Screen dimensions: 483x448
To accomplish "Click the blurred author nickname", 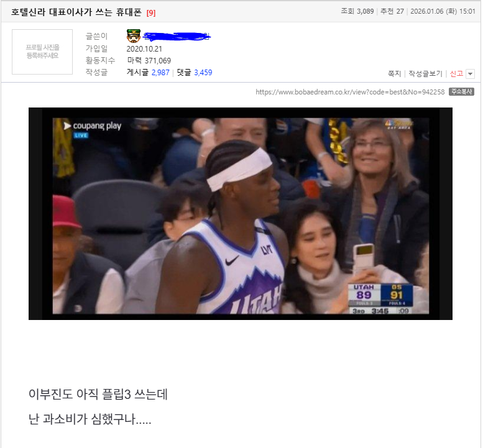I will tap(177, 36).
